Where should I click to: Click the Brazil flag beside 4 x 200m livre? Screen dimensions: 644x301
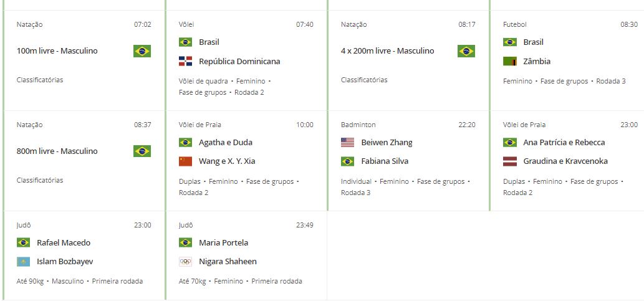point(466,51)
